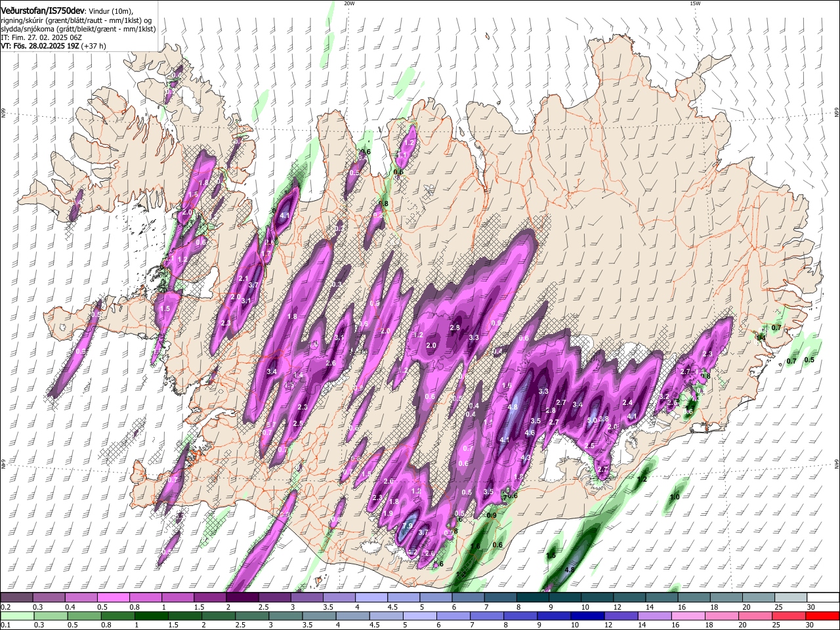Click the '5.0' precipitation value on the map

pos(592,420)
